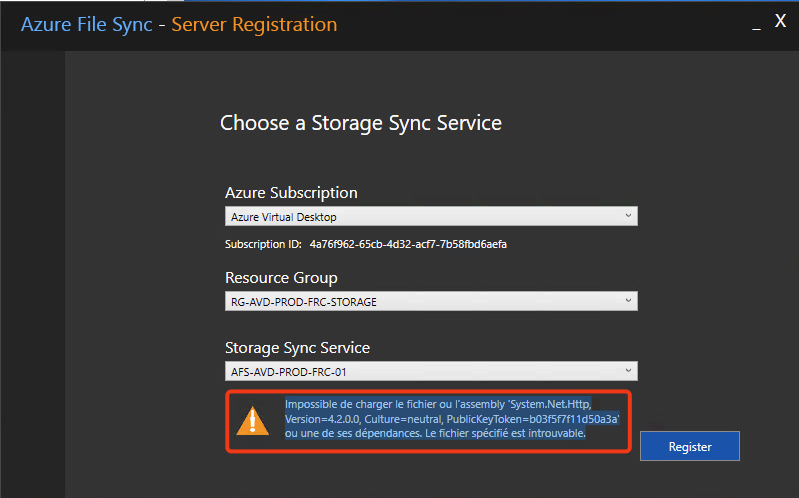Click the orange warning triangle icon
Screen dimensions: 799x498
point(252,421)
